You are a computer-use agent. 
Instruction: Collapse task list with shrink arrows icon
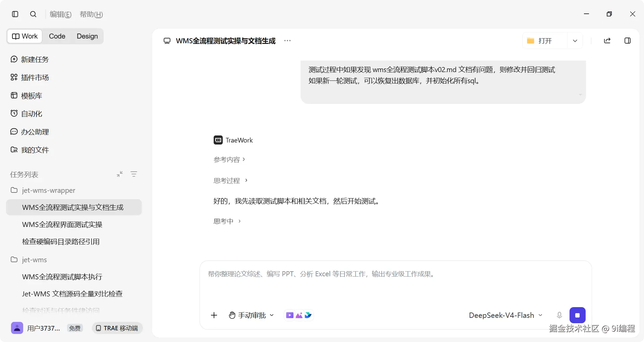tap(120, 174)
